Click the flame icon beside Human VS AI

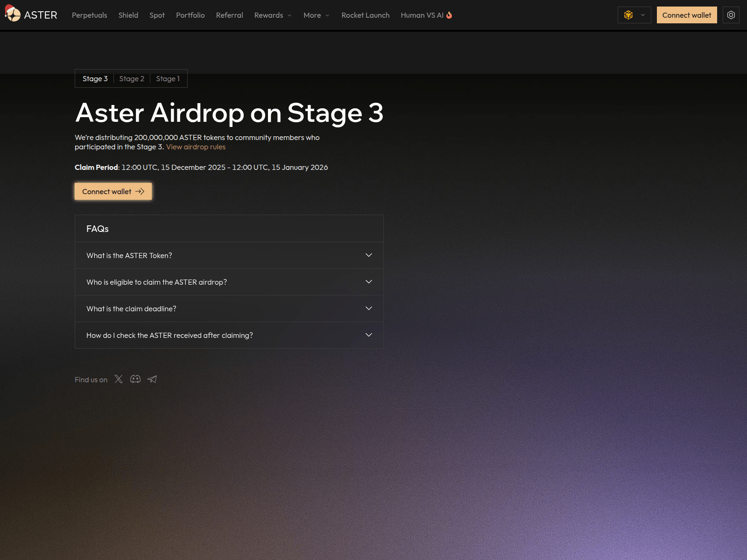pyautogui.click(x=449, y=15)
